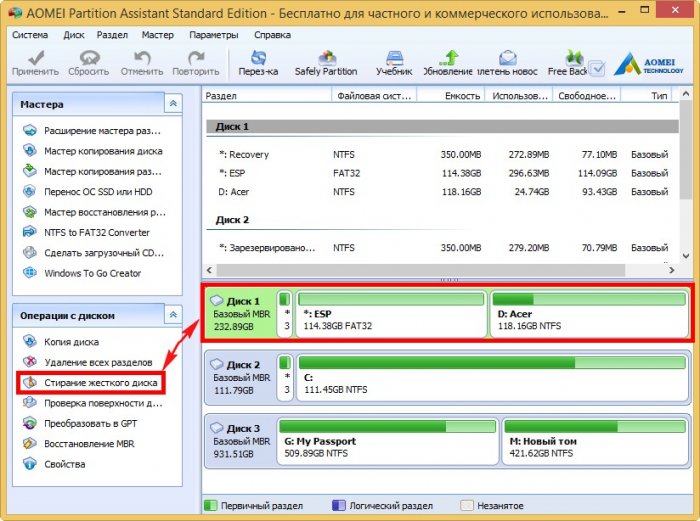Click Преобразовать в GPT
Image resolution: width=700 pixels, height=521 pixels.
[x=91, y=423]
